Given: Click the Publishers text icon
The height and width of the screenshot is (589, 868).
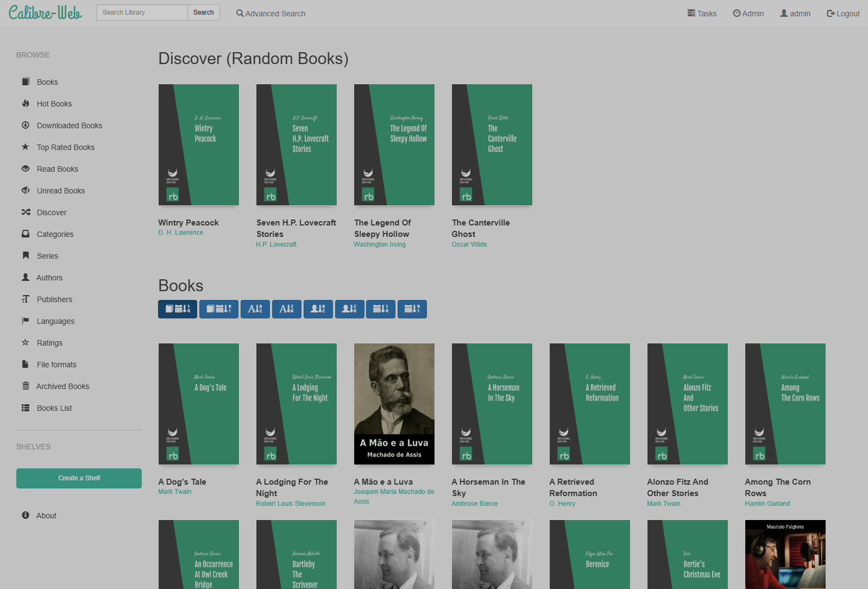Looking at the screenshot, I should tap(26, 299).
